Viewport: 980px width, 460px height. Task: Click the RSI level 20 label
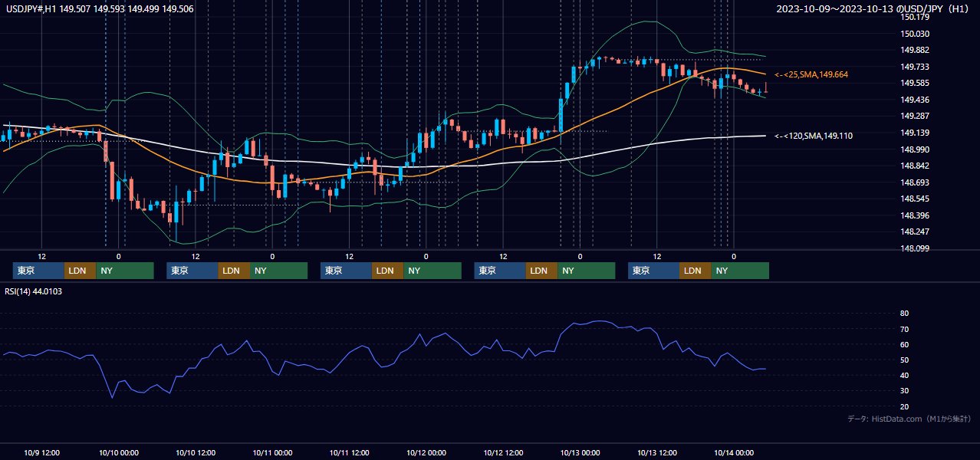pyautogui.click(x=904, y=406)
